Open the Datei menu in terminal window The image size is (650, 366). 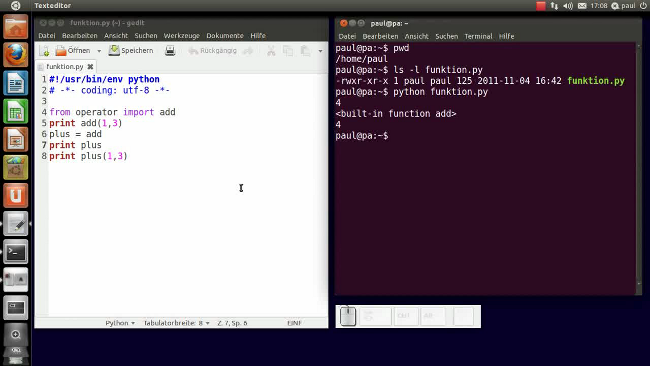pos(347,36)
